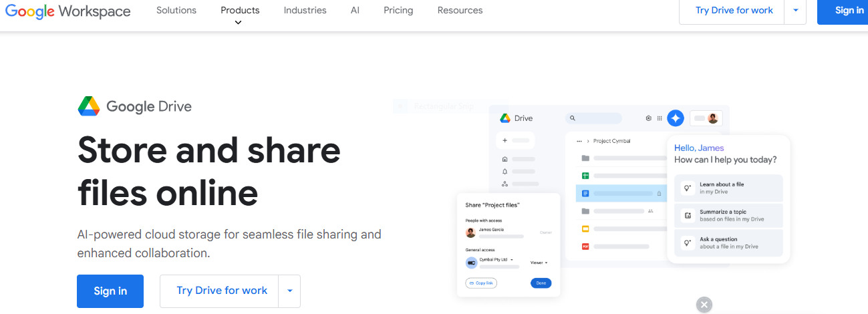
Task: Click the blue Sign in button under the description
Action: (x=110, y=291)
